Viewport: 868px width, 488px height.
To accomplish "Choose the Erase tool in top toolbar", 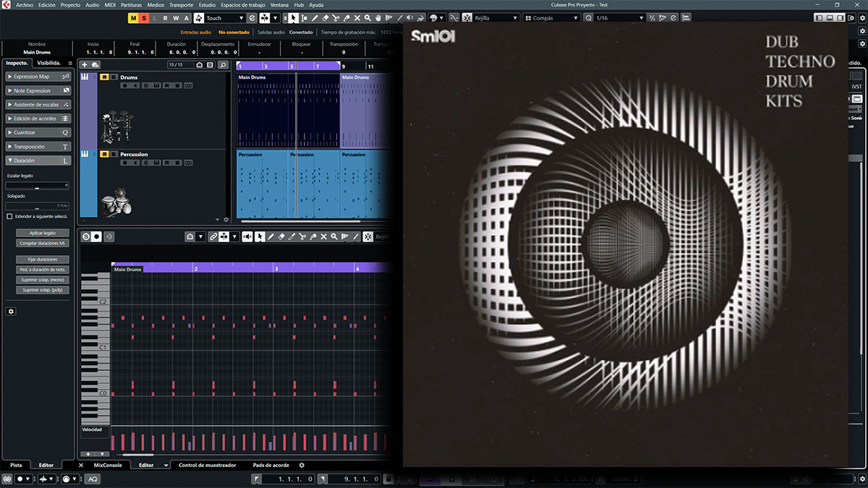I will [325, 17].
